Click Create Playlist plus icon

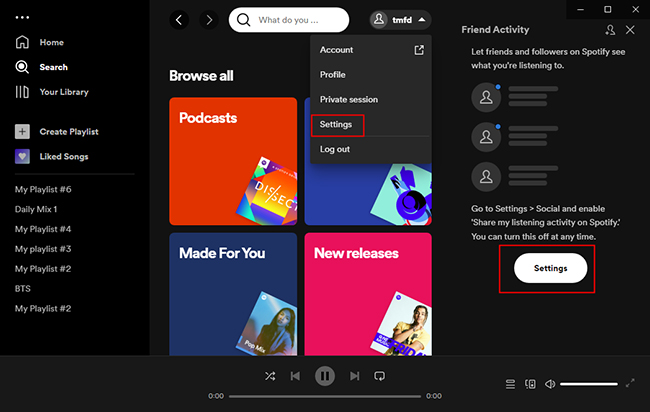[22, 132]
